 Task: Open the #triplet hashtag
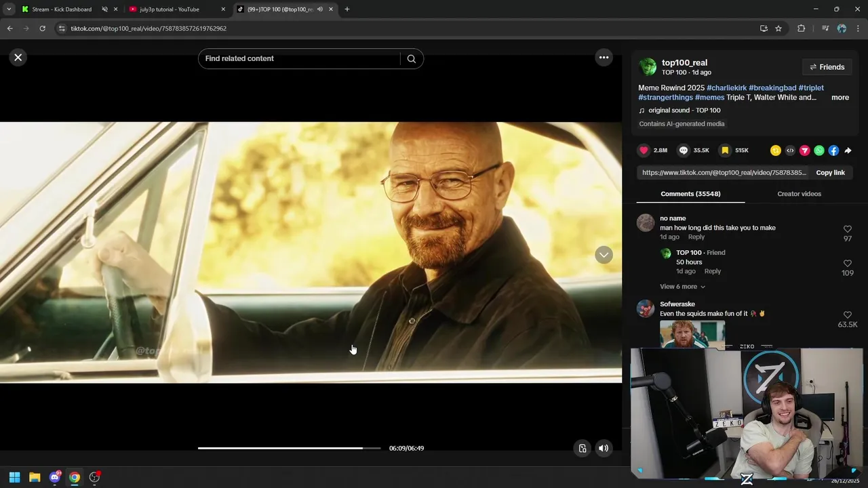[x=811, y=88]
